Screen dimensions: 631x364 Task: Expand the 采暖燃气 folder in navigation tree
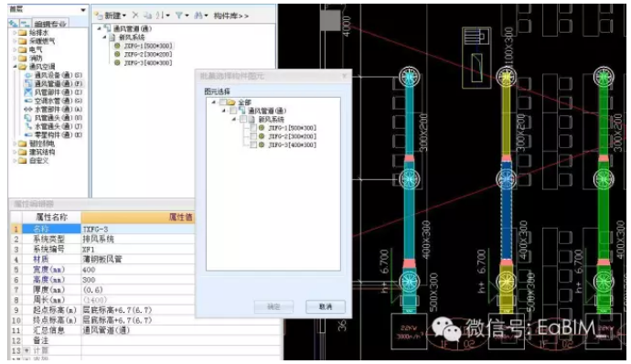click(15, 41)
